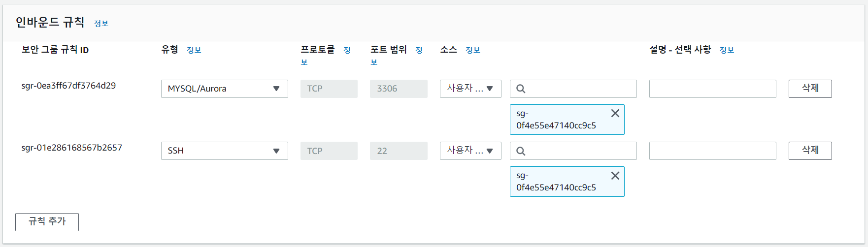Image resolution: width=868 pixels, height=247 pixels.
Task: Open the 정보 link next to 프로토콜
Action: [347, 50]
